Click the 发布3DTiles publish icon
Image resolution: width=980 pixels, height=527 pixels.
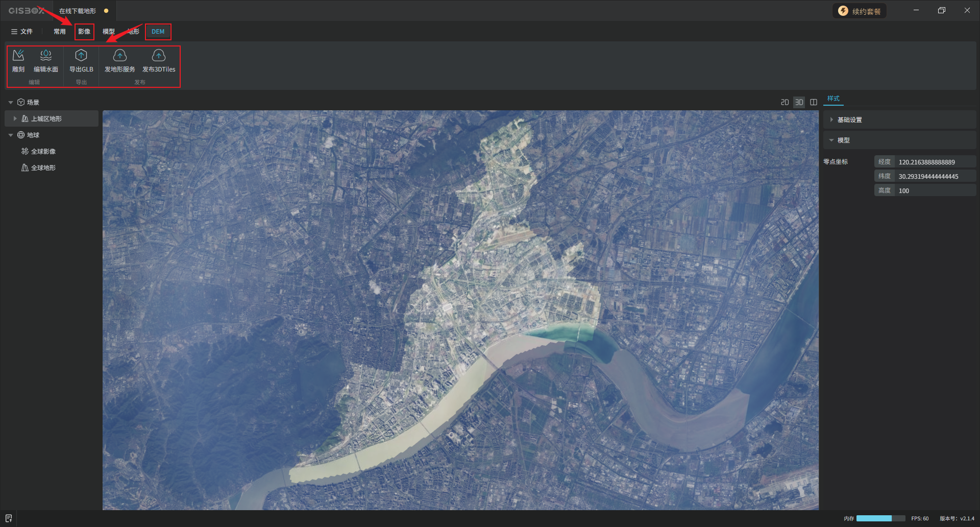click(x=159, y=60)
